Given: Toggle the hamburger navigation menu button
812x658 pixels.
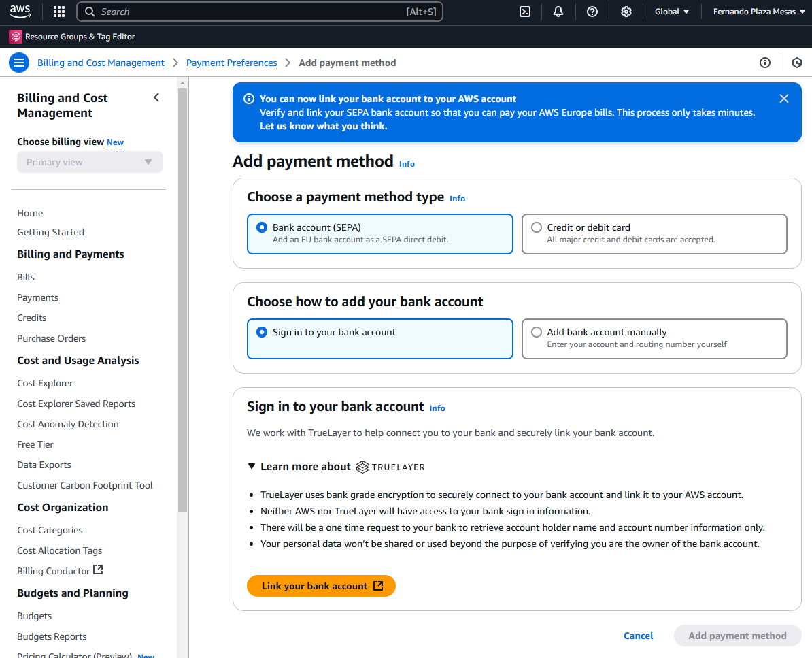Looking at the screenshot, I should [x=19, y=63].
